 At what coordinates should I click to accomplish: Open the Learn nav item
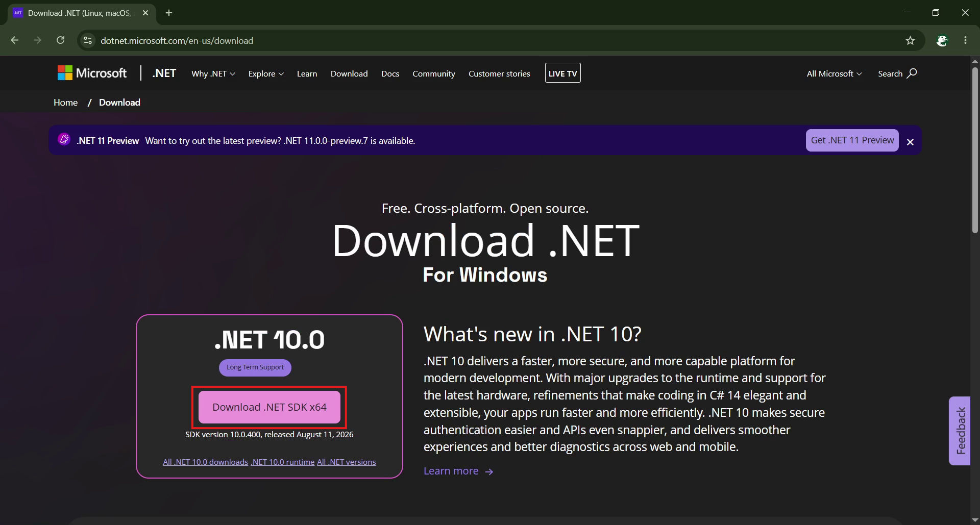pos(307,73)
